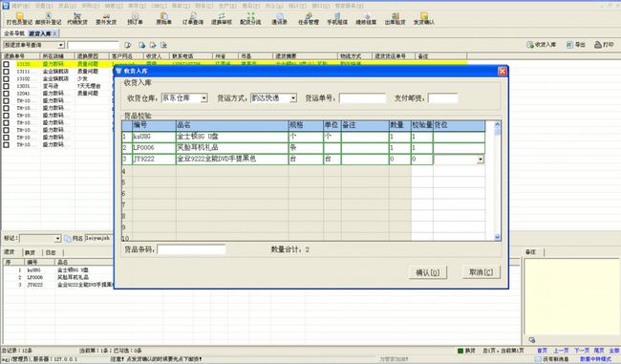Open 手机短信 toolbar icon
This screenshot has width=621, height=364.
click(337, 18)
